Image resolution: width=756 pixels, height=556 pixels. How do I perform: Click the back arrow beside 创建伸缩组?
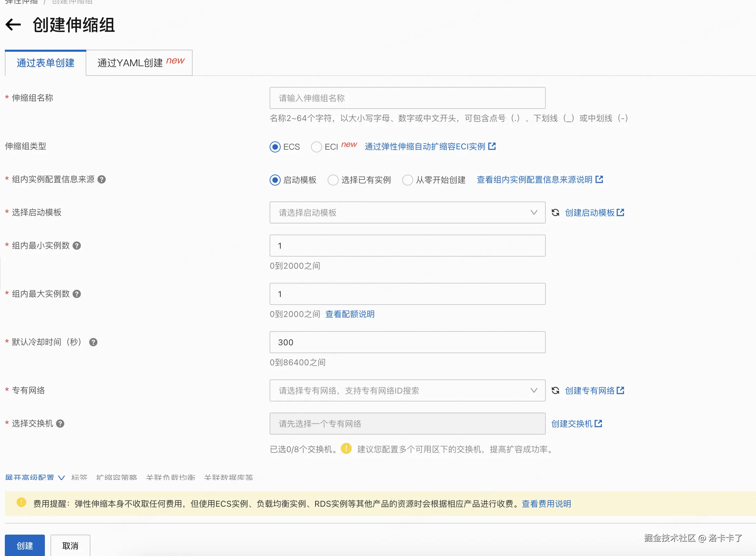click(x=13, y=24)
